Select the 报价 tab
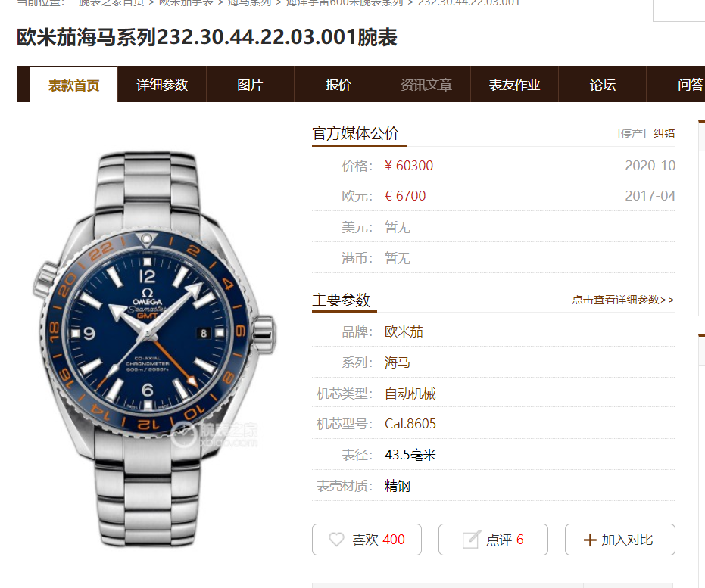The height and width of the screenshot is (588, 705). (338, 85)
